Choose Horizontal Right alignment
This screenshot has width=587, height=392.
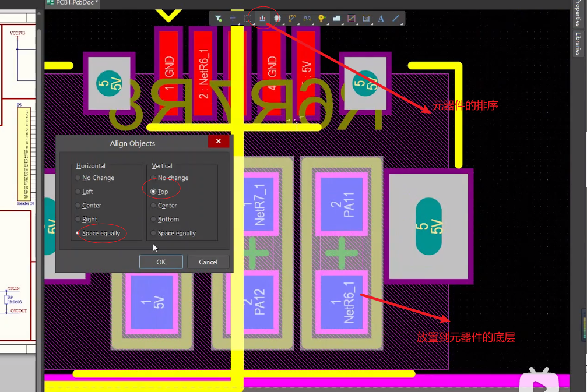(86, 219)
